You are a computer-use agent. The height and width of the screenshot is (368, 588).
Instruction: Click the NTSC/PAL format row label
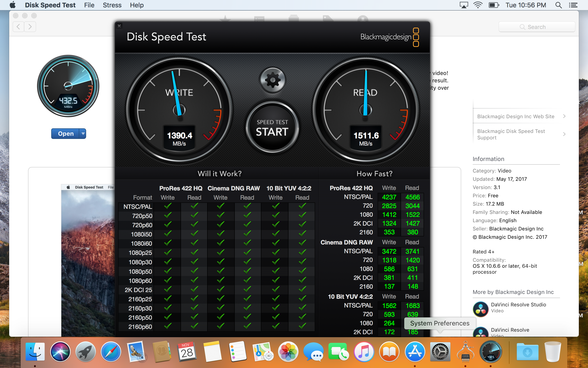[x=138, y=207]
